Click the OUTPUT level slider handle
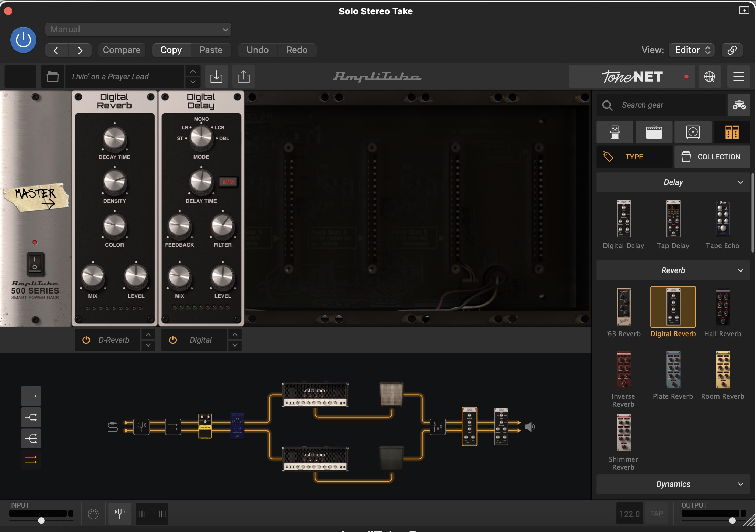Image resolution: width=756 pixels, height=532 pixels. click(732, 520)
